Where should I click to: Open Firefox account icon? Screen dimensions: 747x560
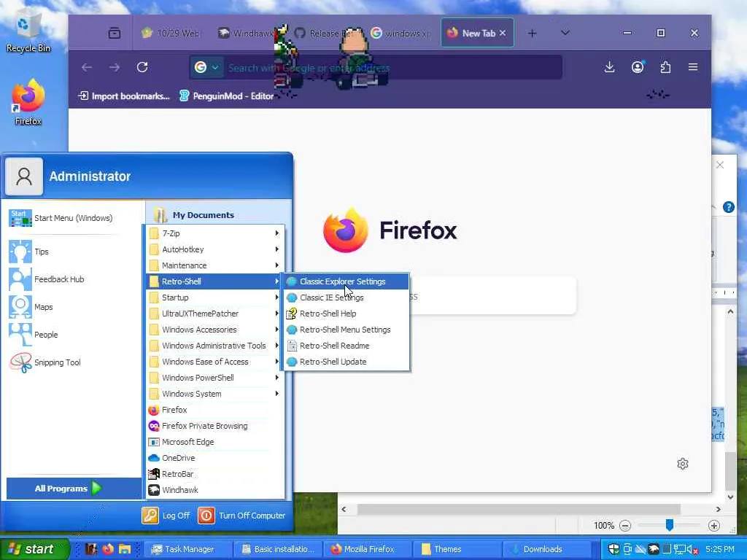pos(638,67)
